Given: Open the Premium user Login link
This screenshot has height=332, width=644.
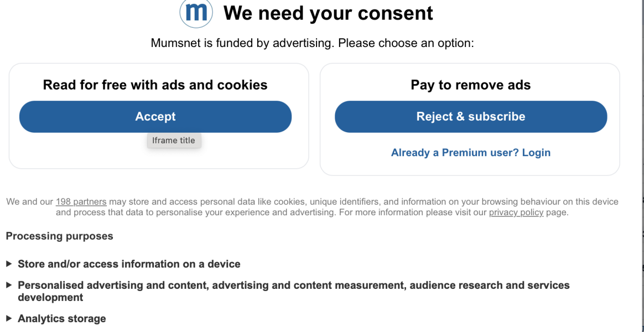Looking at the screenshot, I should tap(470, 152).
